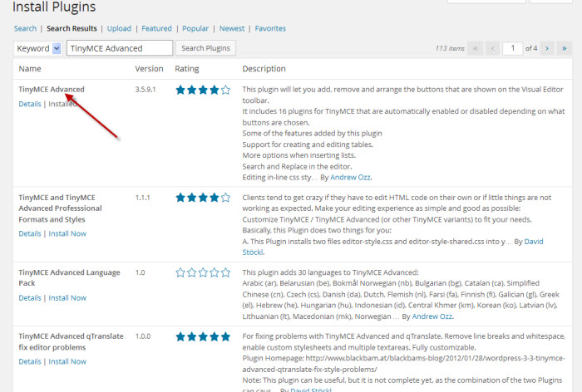Click the TinyMCE Advanced plugin name
The height and width of the screenshot is (392, 582).
52,90
